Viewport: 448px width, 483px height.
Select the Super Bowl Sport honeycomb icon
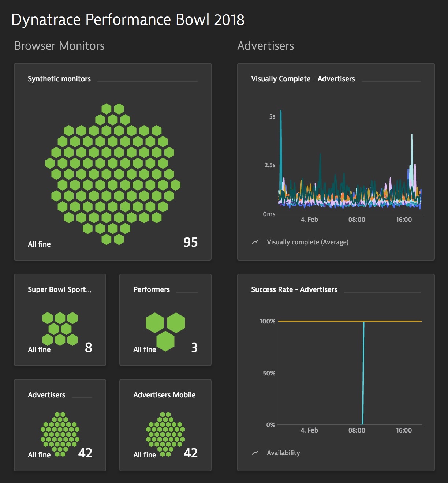(60, 329)
